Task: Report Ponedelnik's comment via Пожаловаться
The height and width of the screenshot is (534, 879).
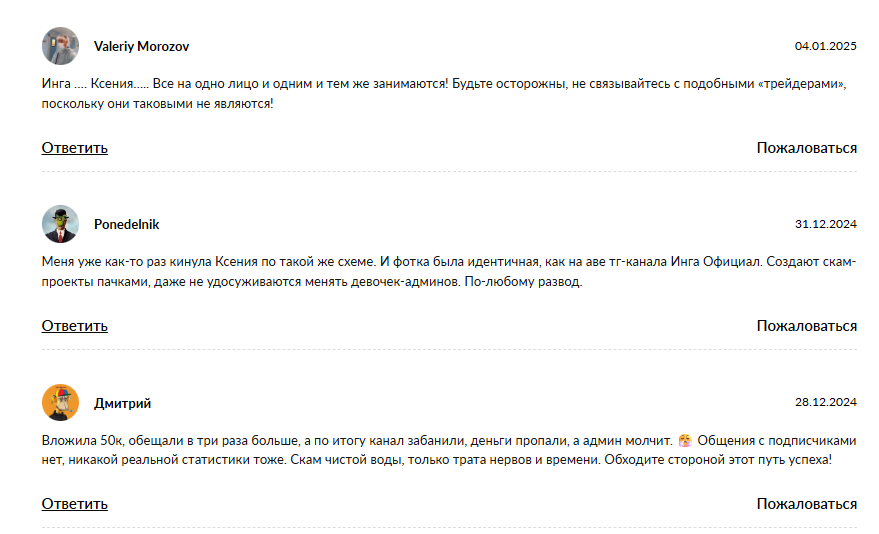Action: coord(806,326)
